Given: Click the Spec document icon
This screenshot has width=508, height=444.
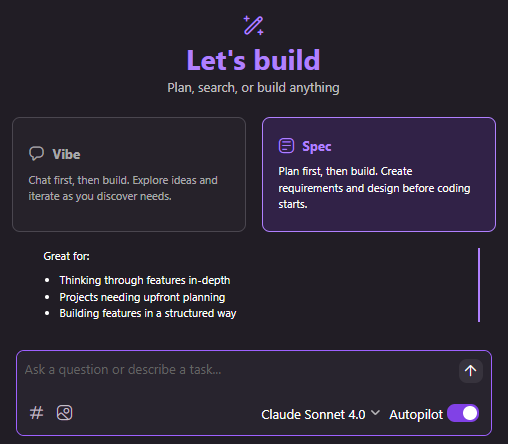Looking at the screenshot, I should pos(286,146).
